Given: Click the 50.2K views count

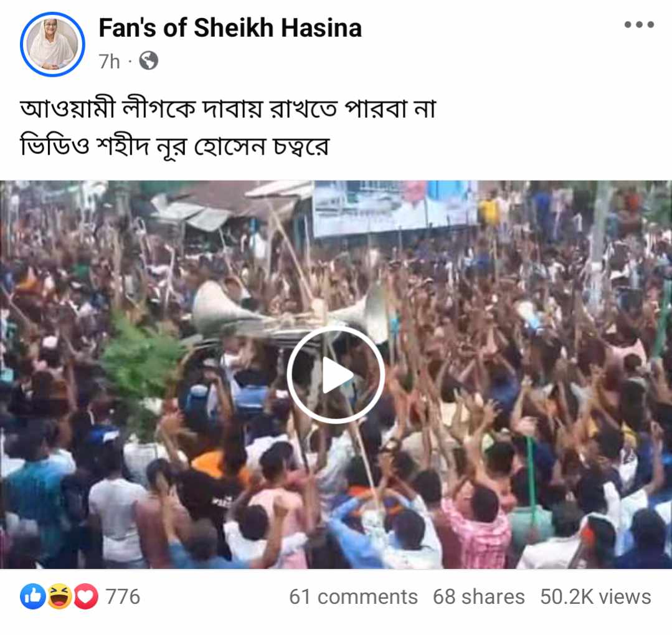Looking at the screenshot, I should click(596, 596).
